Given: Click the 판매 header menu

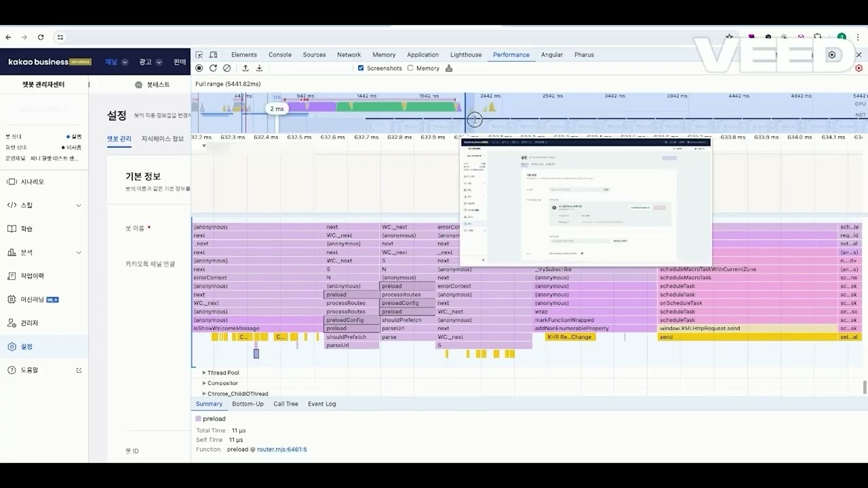Looking at the screenshot, I should [180, 62].
